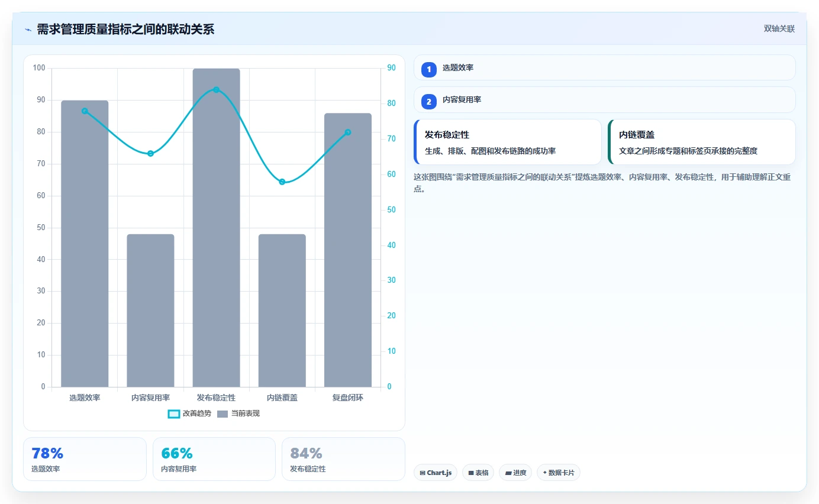Click the 改善趋势 teal legend swatch
This screenshot has width=819, height=504.
[174, 414]
